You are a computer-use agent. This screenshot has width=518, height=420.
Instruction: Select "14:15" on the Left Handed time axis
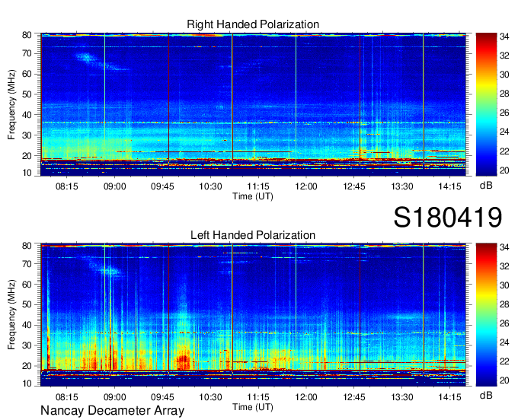pyautogui.click(x=449, y=397)
